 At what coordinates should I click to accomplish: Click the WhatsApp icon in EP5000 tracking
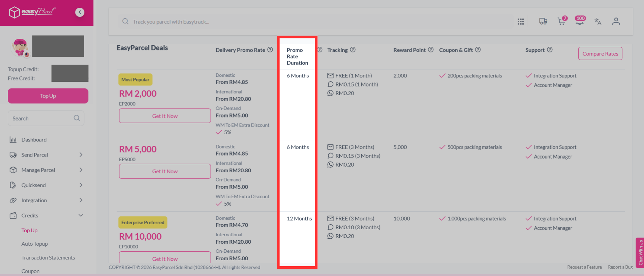[x=330, y=165]
